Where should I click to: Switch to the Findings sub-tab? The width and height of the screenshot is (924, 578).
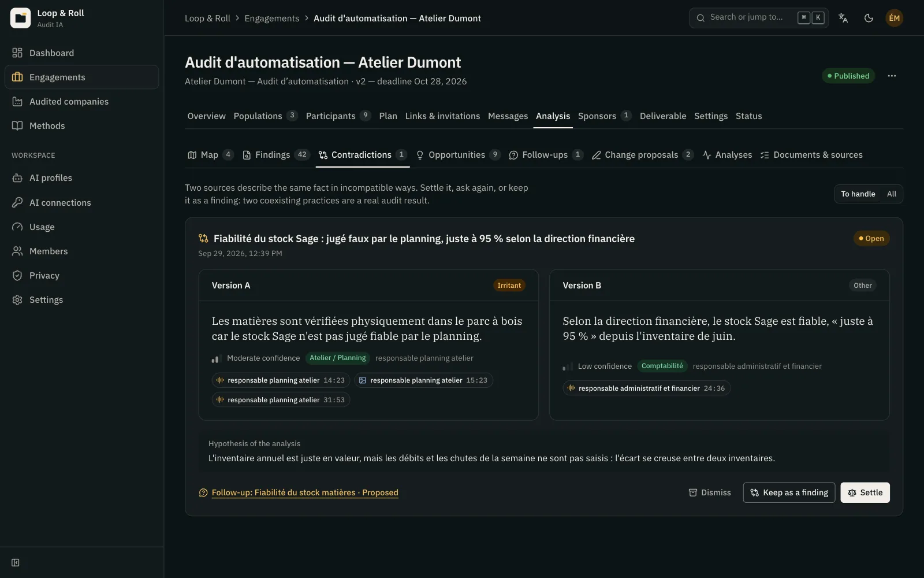[x=276, y=155]
